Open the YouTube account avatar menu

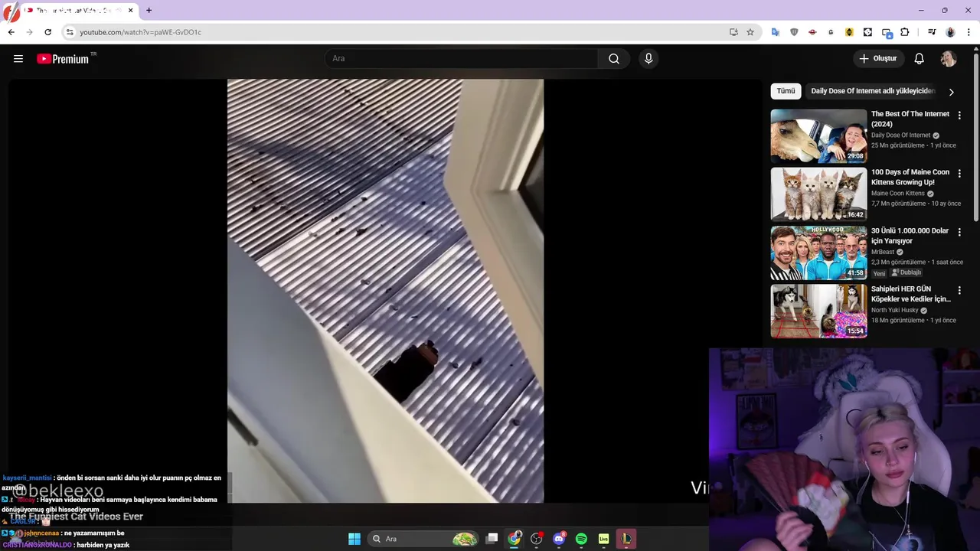[949, 59]
